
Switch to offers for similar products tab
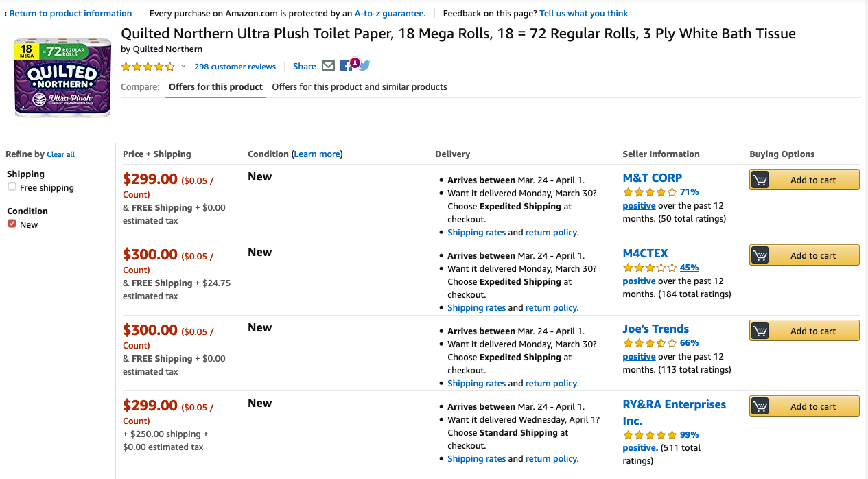[360, 87]
